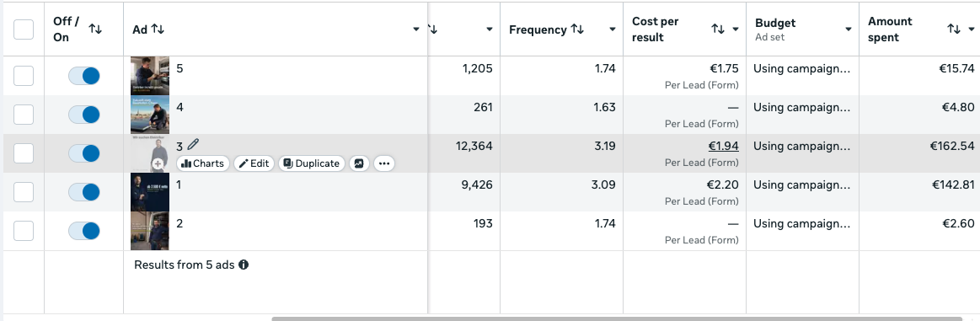This screenshot has height=321, width=980.
Task: Click the €15.74 amount spent
Action: pyautogui.click(x=956, y=69)
